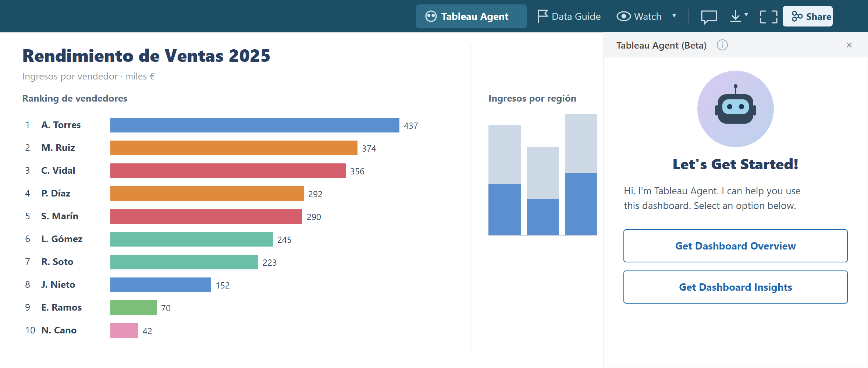Click the name J. Nieto
Viewport: 868px width, 368px height.
tap(58, 285)
